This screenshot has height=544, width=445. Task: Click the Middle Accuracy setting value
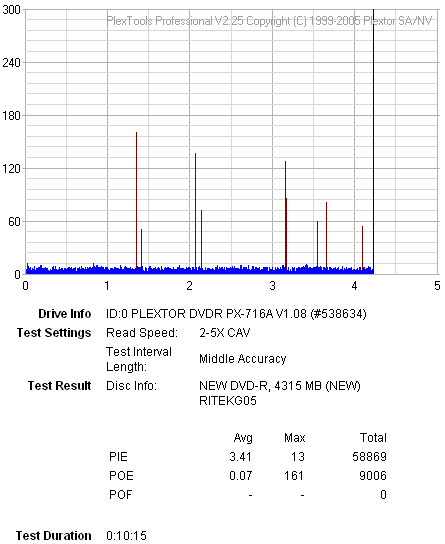(x=242, y=359)
